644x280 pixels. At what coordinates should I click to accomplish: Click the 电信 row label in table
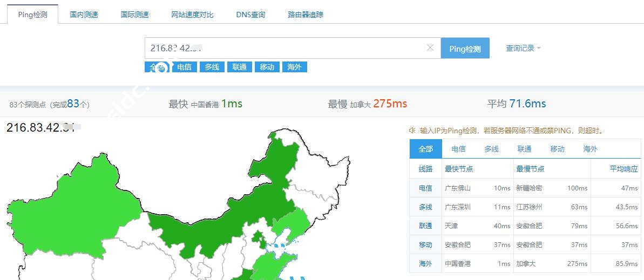pyautogui.click(x=425, y=188)
